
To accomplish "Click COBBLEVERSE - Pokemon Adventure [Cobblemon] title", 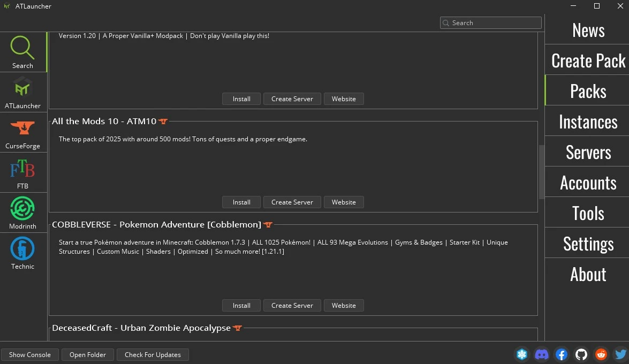I will tap(156, 225).
